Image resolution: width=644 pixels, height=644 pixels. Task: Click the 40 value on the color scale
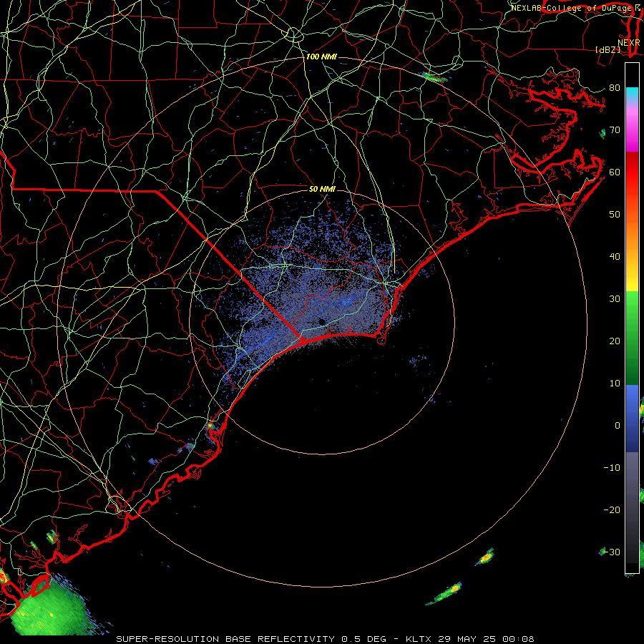click(615, 257)
